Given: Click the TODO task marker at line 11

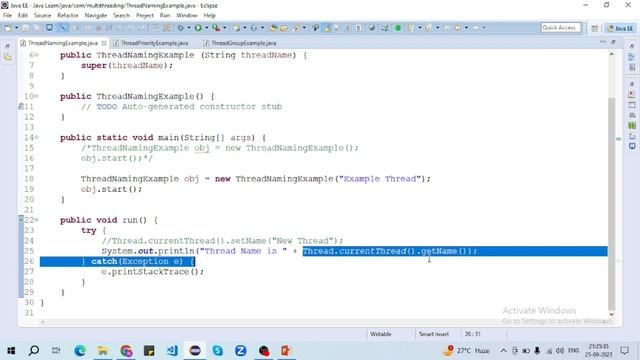Looking at the screenshot, I should (x=21, y=107).
